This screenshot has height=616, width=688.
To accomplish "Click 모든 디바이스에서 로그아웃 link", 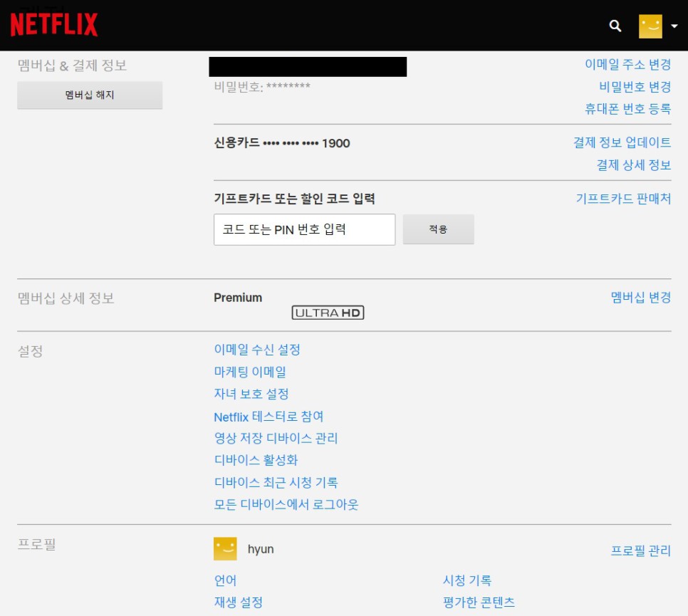I will point(286,505).
